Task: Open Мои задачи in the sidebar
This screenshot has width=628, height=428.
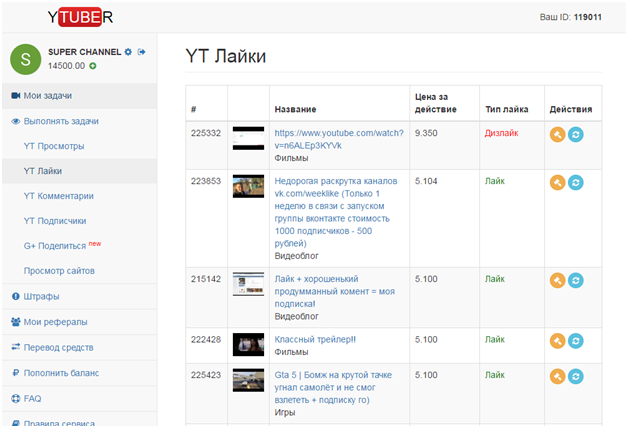Action: point(79,96)
